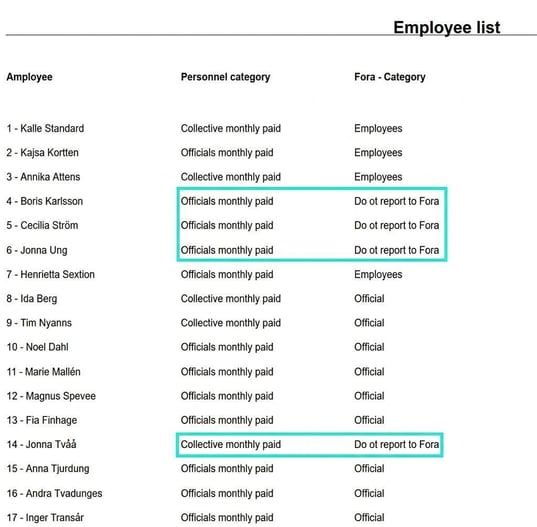Click Cecilia Ström's "Officials monthly paid" cell
Screen dimensions: 537x527
coord(227,225)
